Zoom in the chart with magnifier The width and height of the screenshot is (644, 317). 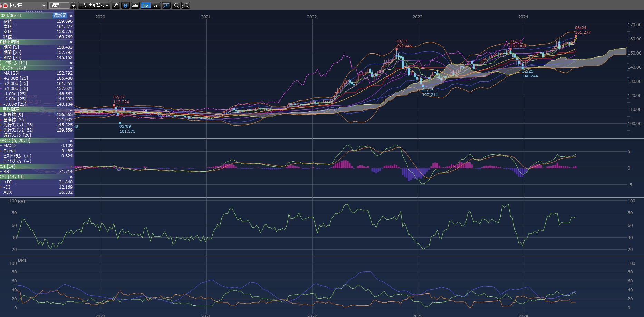coord(185,6)
